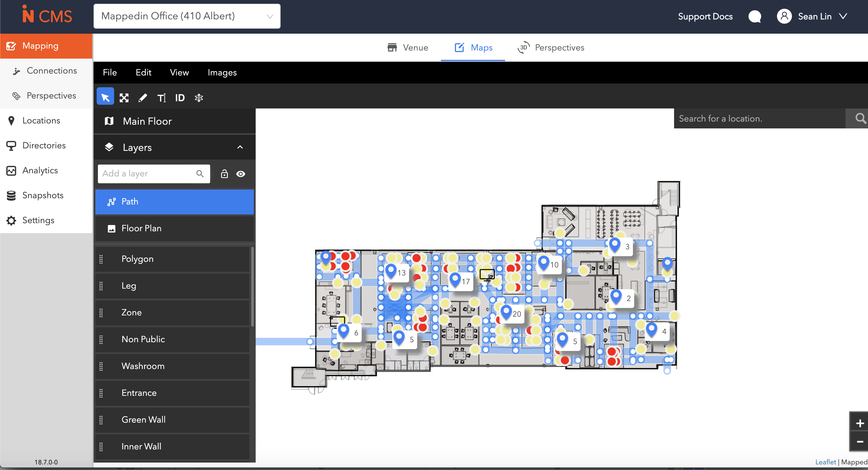868x470 pixels.
Task: Select the Floor Plan layer
Action: 175,228
